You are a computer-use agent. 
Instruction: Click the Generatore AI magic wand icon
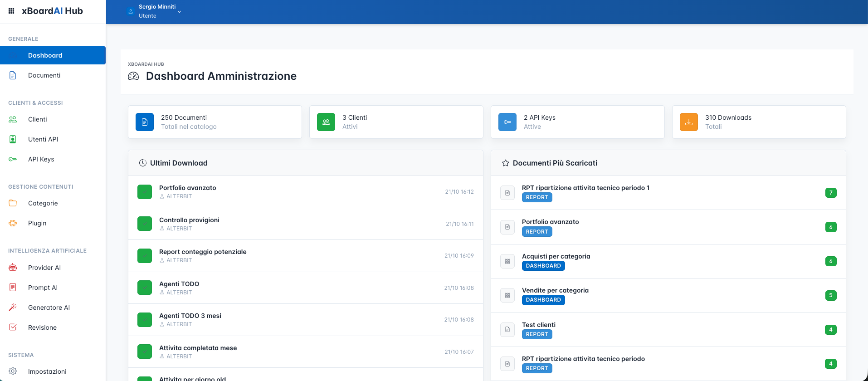coord(13,308)
